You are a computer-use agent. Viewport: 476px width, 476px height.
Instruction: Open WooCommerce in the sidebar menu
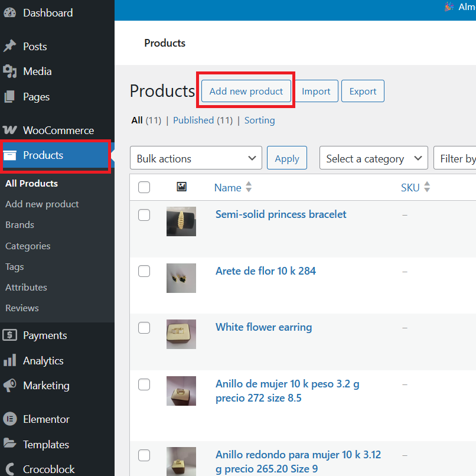(x=58, y=131)
